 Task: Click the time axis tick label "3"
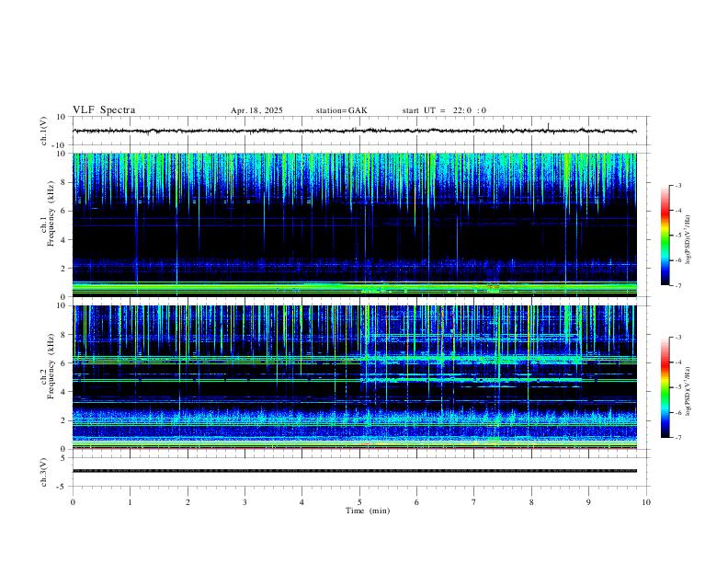(x=245, y=502)
